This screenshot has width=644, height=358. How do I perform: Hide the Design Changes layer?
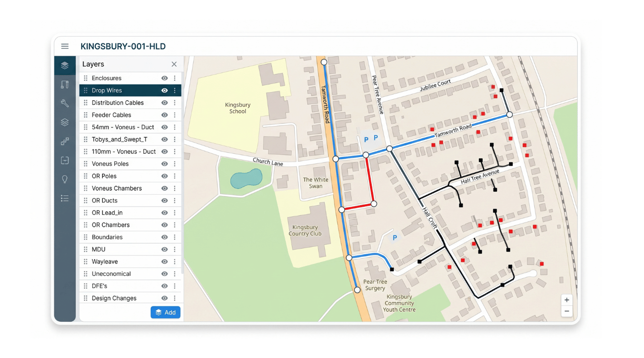(165, 298)
